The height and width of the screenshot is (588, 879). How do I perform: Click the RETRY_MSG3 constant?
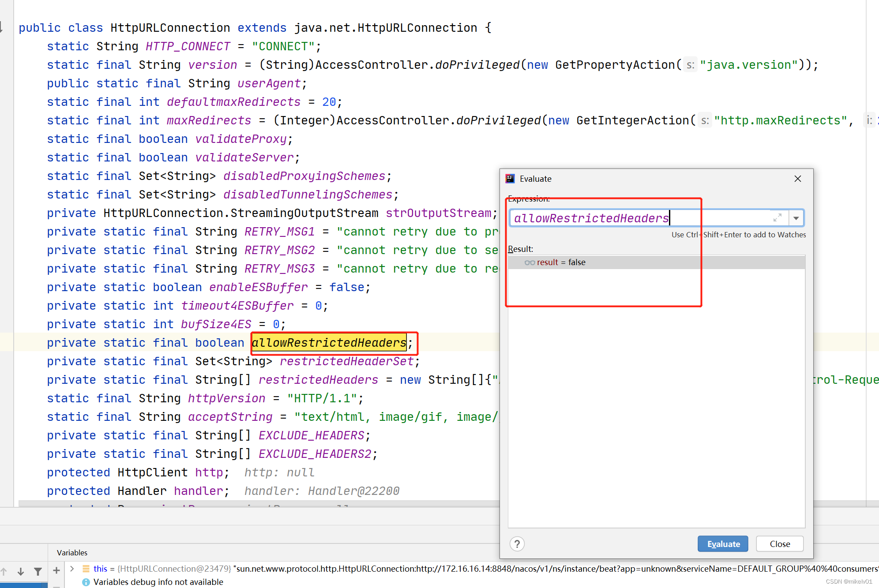pyautogui.click(x=280, y=269)
